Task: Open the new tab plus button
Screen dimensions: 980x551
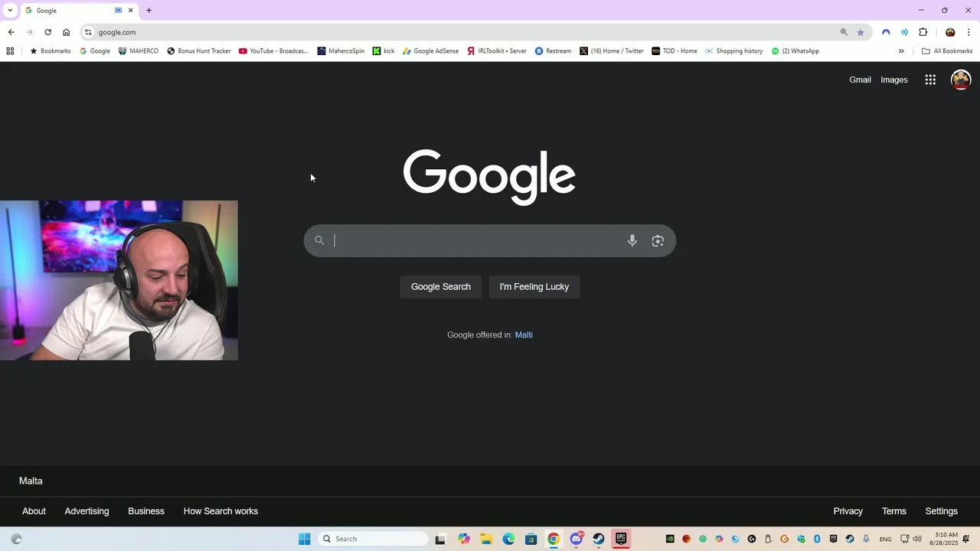Action: [x=149, y=11]
